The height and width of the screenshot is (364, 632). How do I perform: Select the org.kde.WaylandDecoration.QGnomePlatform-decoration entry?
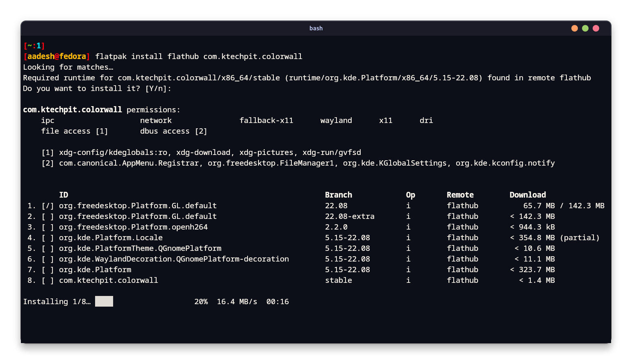click(48, 259)
